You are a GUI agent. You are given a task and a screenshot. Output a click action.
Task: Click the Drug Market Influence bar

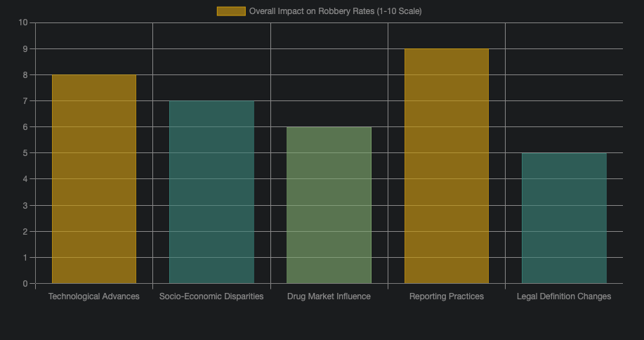(329, 205)
